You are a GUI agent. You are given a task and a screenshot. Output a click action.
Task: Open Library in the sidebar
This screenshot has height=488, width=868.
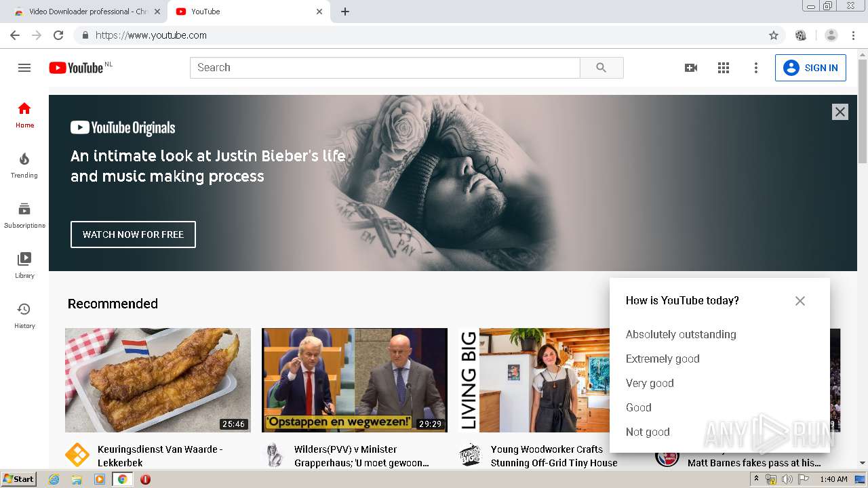click(x=24, y=266)
